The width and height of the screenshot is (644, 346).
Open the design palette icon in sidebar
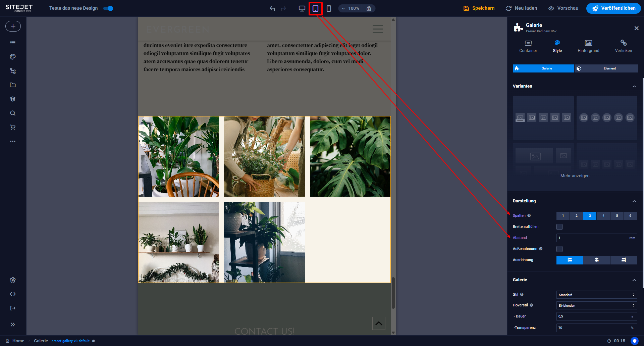point(13,57)
